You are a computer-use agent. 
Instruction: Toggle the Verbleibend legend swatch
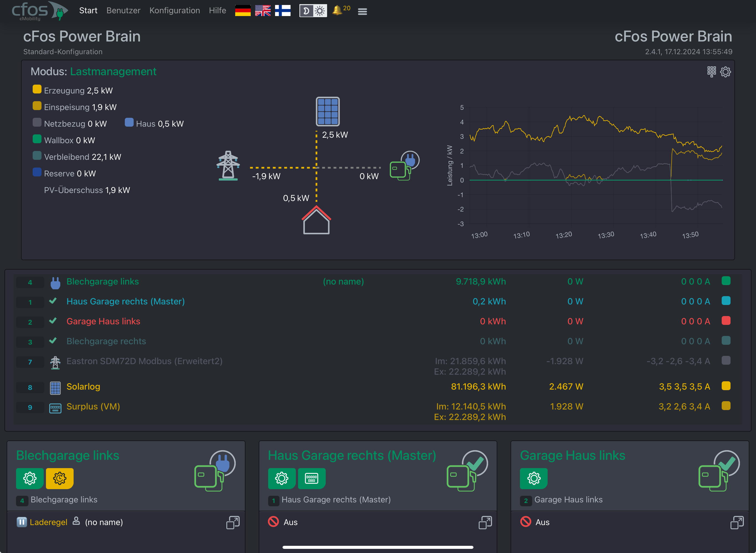click(x=37, y=156)
